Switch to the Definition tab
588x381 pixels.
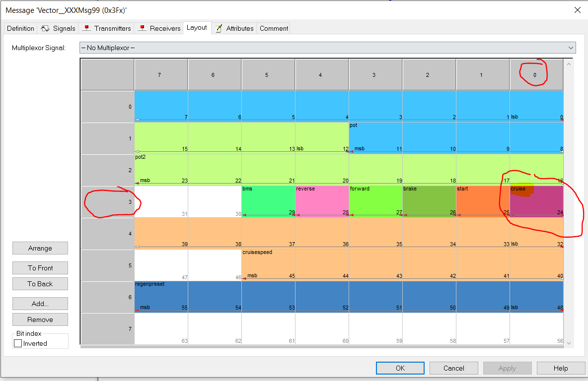pyautogui.click(x=20, y=28)
